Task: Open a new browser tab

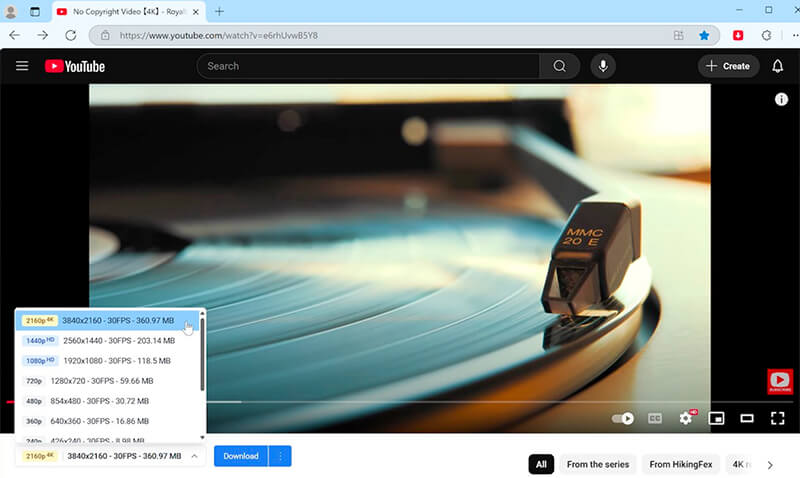Action: point(219,11)
